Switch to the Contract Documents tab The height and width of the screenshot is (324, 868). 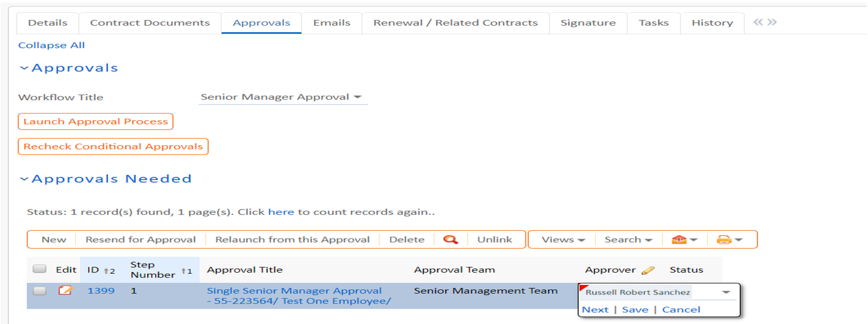150,22
